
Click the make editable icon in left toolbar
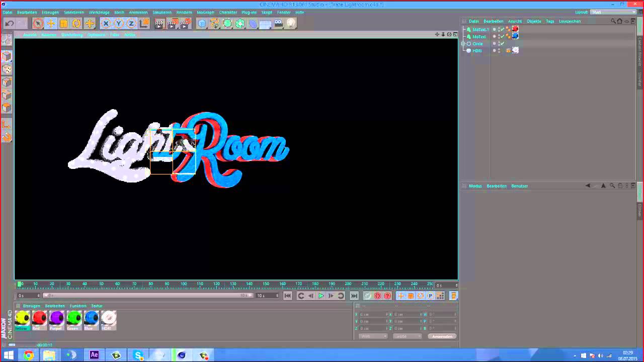coord(7,40)
